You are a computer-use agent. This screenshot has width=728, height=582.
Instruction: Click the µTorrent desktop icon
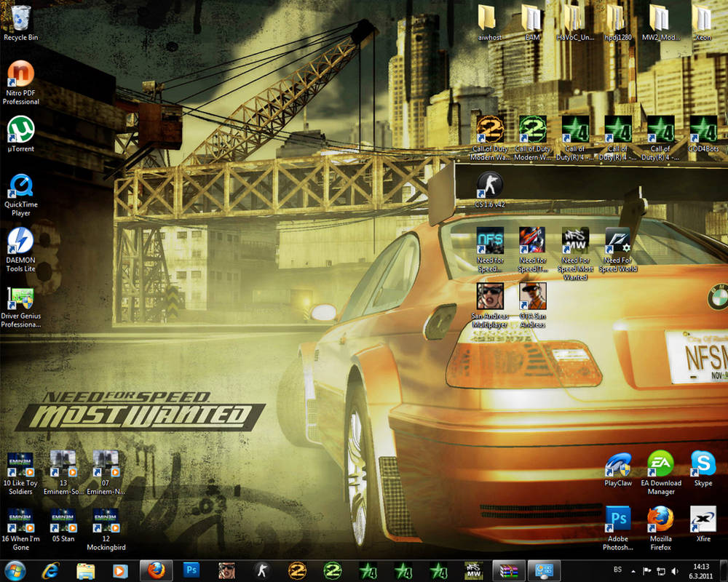pyautogui.click(x=20, y=130)
